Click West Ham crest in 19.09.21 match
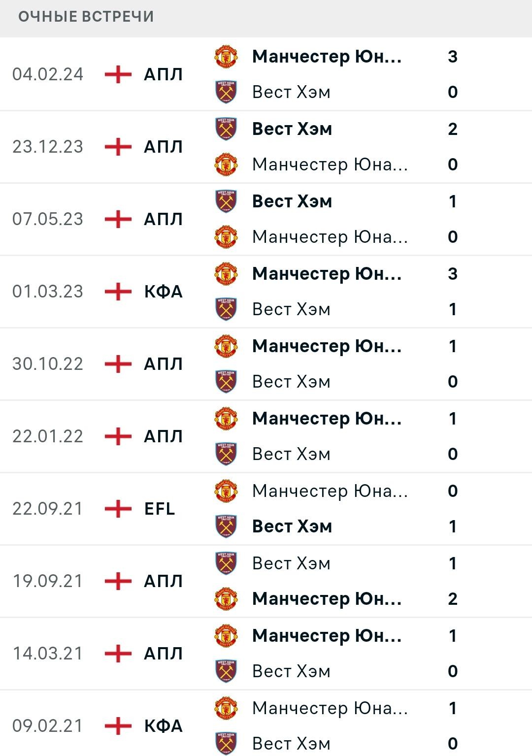 pos(226,563)
